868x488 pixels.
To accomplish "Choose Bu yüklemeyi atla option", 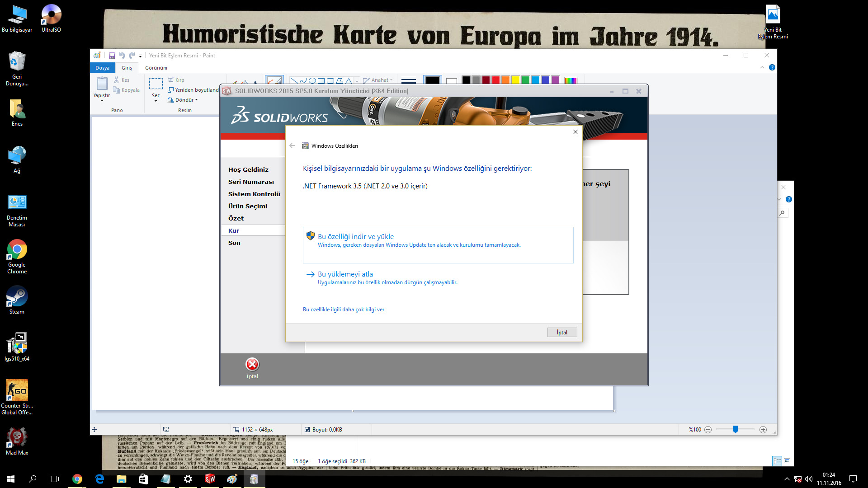I will (345, 274).
